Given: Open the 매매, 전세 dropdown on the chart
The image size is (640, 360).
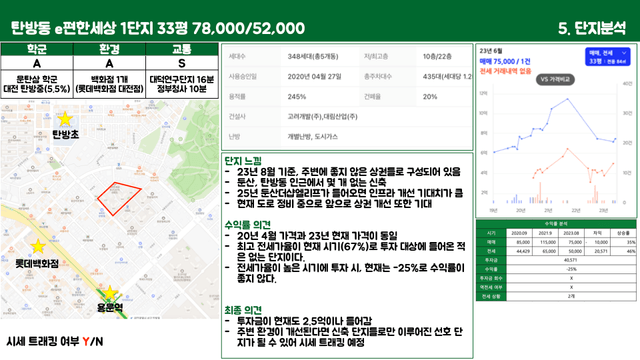Looking at the screenshot, I should pos(607,57).
